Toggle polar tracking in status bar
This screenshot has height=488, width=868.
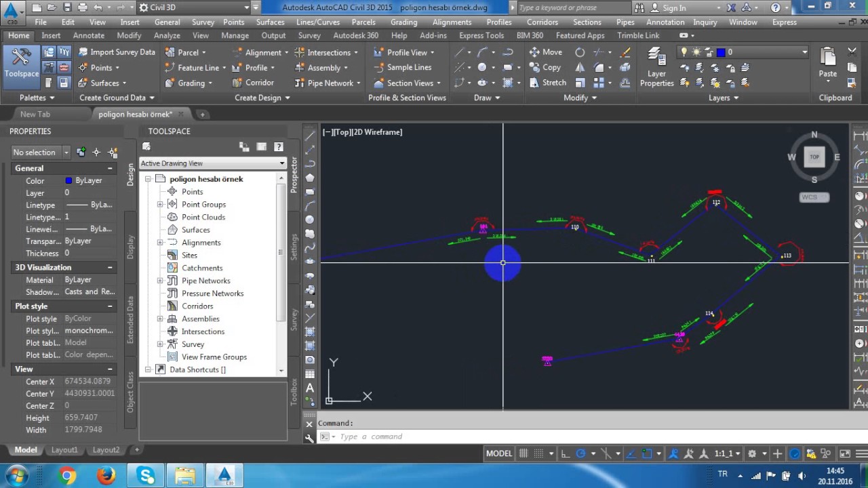pyautogui.click(x=580, y=453)
